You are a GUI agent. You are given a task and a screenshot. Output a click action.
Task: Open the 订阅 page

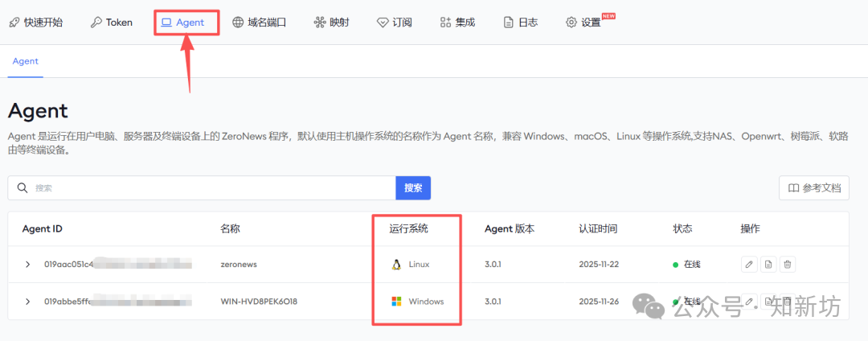(394, 23)
